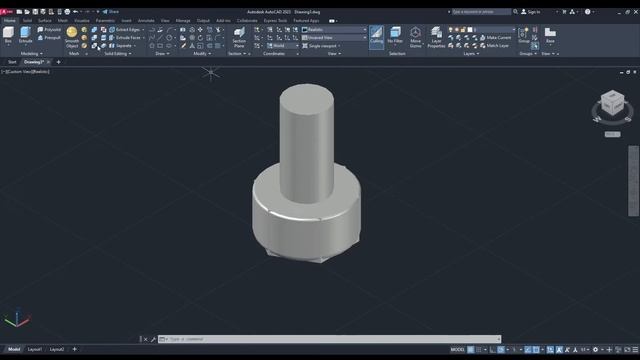Switch to the Layout2 tab
The width and height of the screenshot is (640, 360).
[x=57, y=349]
